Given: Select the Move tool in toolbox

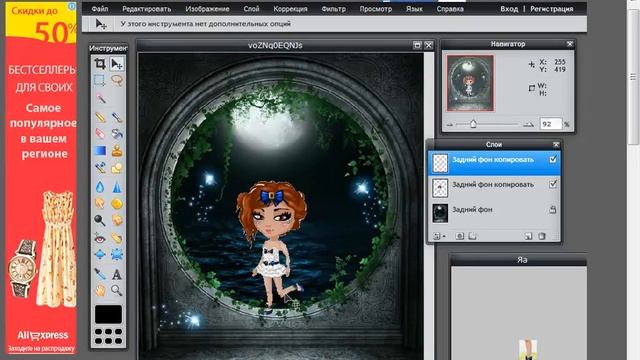Looking at the screenshot, I should point(116,64).
